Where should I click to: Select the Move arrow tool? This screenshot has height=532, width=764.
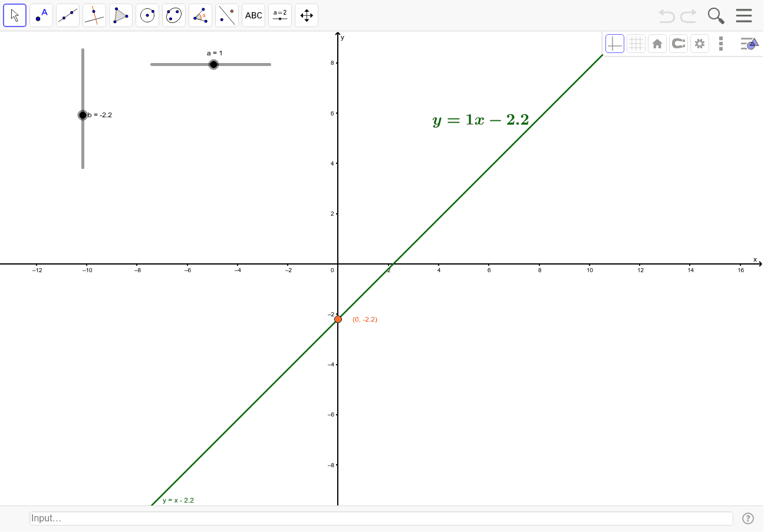pyautogui.click(x=15, y=15)
